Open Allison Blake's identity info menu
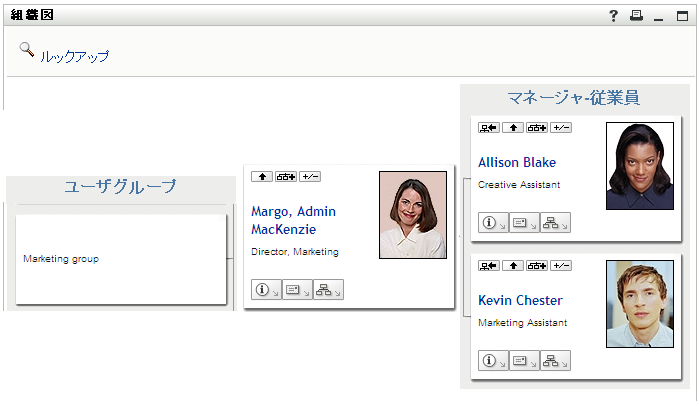 [493, 223]
